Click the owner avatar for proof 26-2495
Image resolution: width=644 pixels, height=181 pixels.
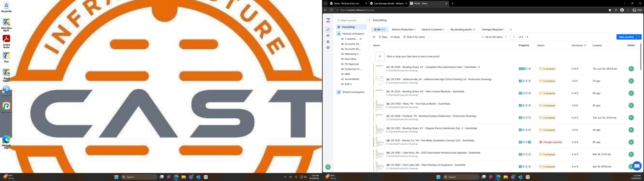point(631,69)
